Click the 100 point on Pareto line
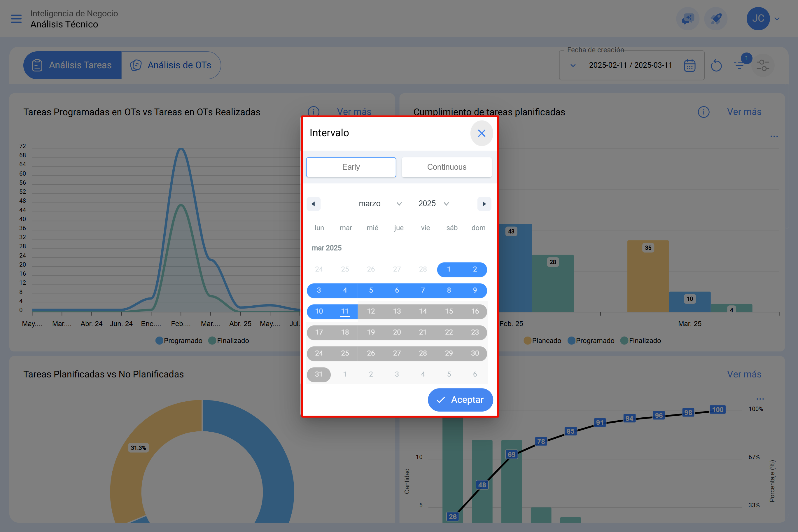 tap(717, 409)
